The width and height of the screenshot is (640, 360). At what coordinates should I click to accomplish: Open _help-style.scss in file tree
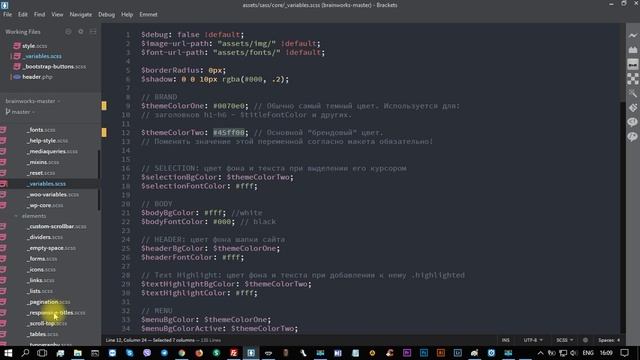tap(48, 140)
